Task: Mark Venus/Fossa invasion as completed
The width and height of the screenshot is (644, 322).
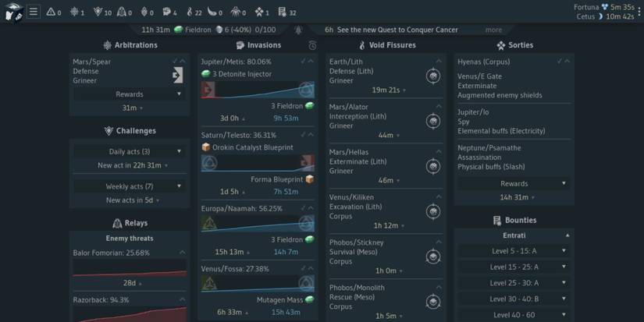Action: [x=304, y=268]
